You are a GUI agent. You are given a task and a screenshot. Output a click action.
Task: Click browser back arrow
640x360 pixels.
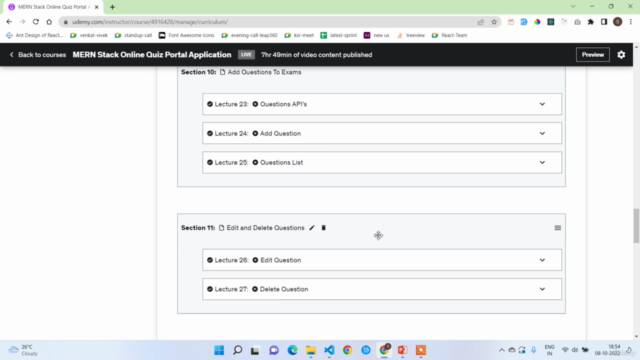tap(9, 22)
